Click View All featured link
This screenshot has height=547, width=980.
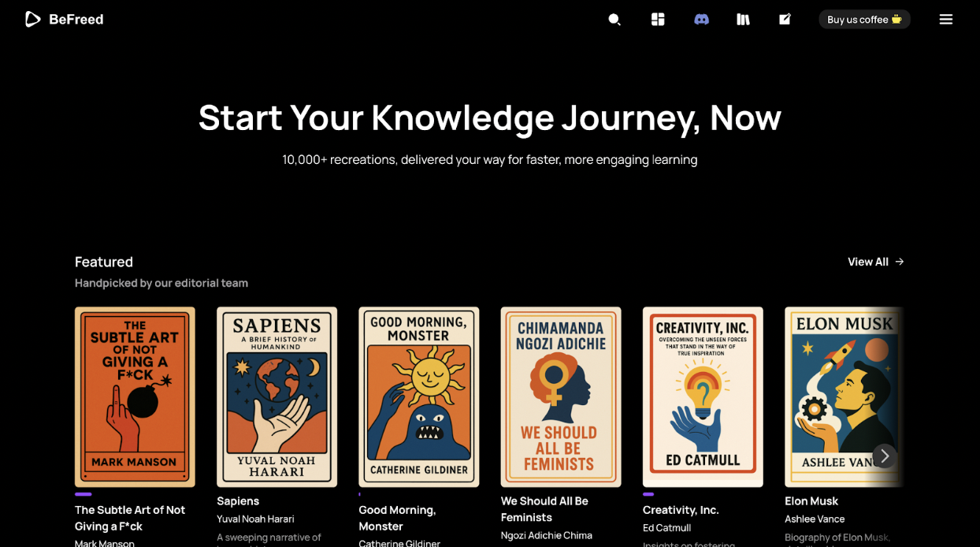[x=875, y=262]
